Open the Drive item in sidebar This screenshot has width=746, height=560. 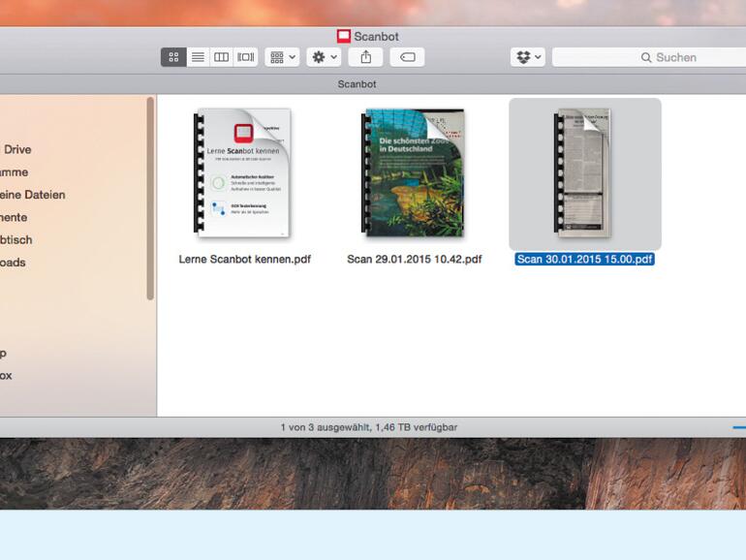point(17,149)
